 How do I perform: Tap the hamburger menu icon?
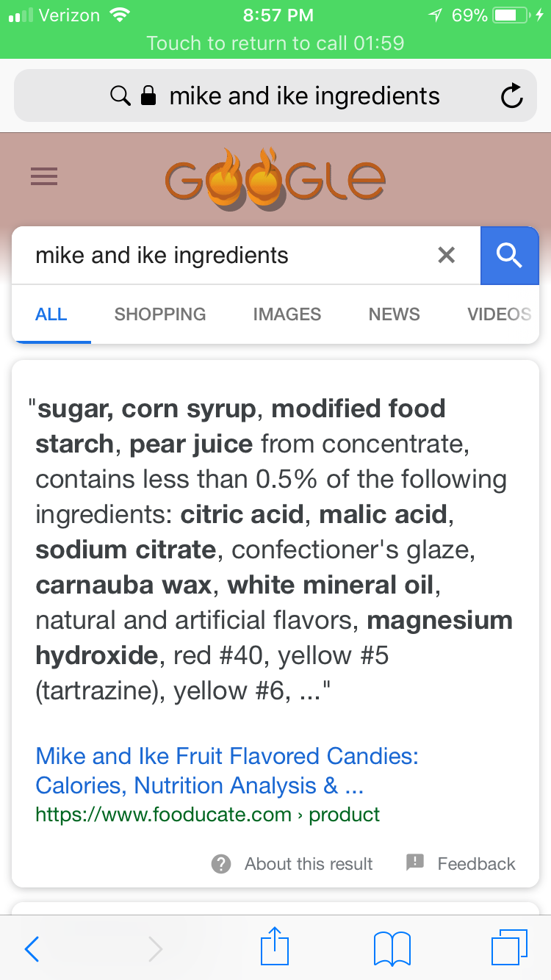point(44,176)
